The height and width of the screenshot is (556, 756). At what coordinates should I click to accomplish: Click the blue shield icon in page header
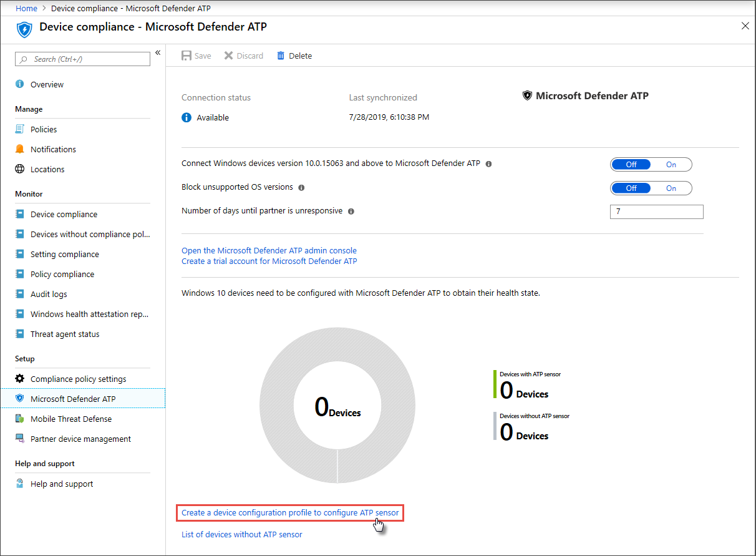(x=24, y=29)
